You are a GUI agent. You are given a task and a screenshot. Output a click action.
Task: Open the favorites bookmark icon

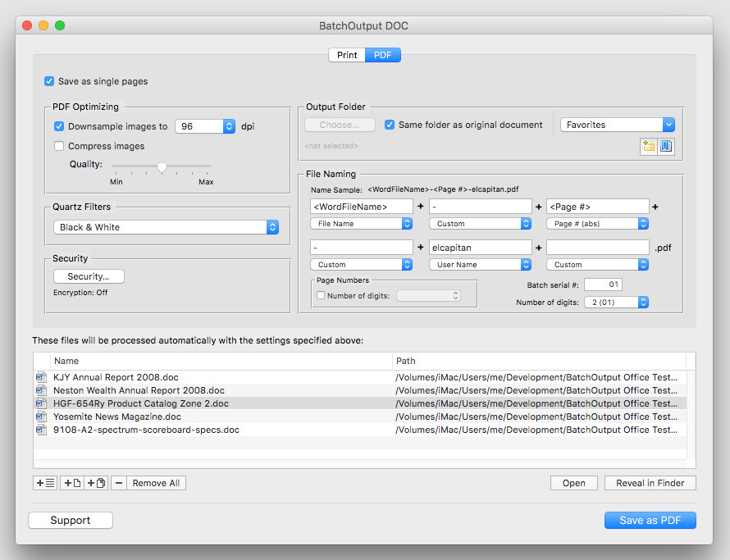click(x=666, y=146)
